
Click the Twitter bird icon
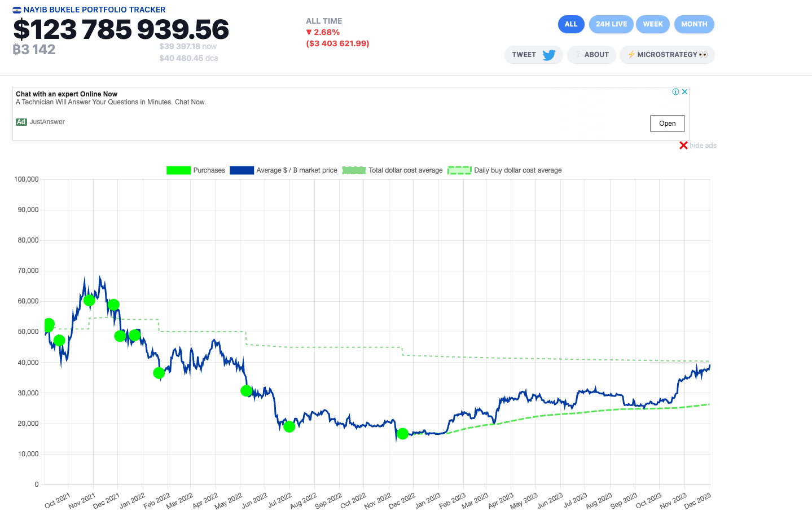click(x=548, y=55)
